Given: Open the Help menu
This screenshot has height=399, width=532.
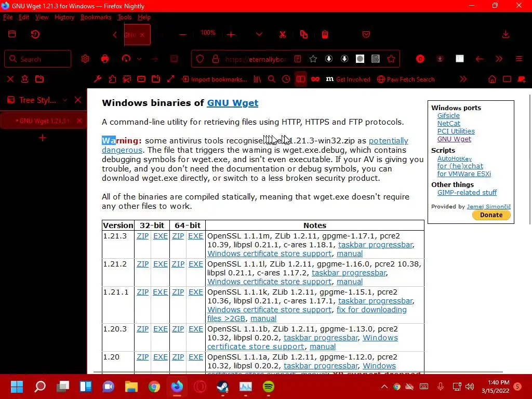Looking at the screenshot, I should [x=144, y=17].
